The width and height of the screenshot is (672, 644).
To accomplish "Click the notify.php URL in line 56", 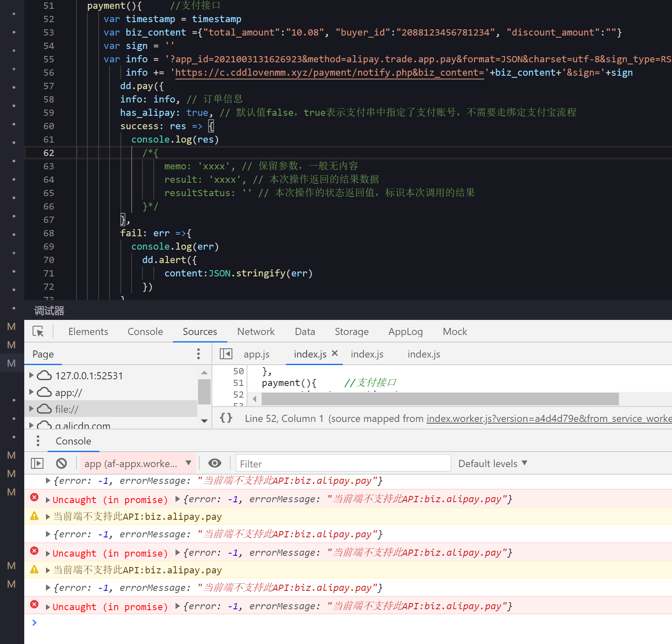I will [x=329, y=73].
